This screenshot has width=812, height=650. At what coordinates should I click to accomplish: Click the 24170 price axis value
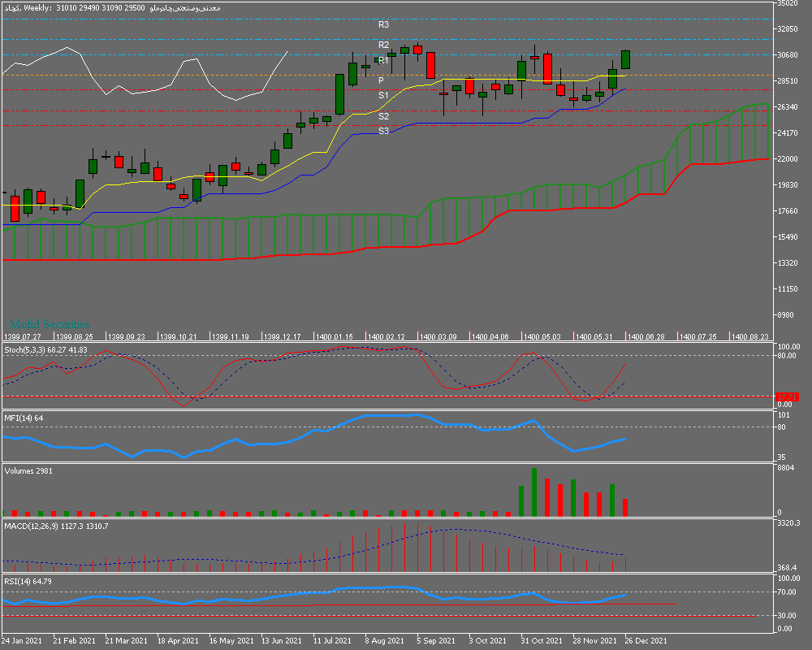pyautogui.click(x=787, y=132)
